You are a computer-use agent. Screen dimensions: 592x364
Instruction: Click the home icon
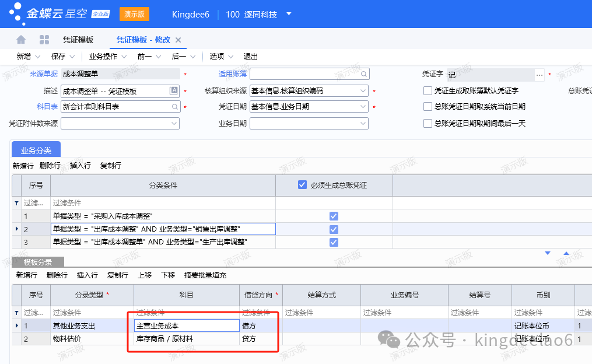click(21, 40)
